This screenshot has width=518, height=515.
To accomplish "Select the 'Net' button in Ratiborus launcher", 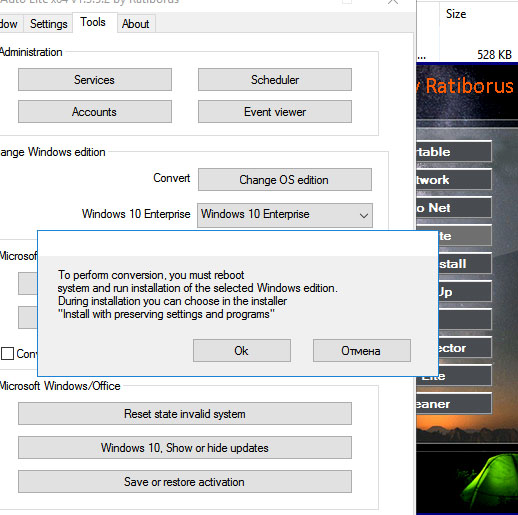I will pyautogui.click(x=454, y=208).
